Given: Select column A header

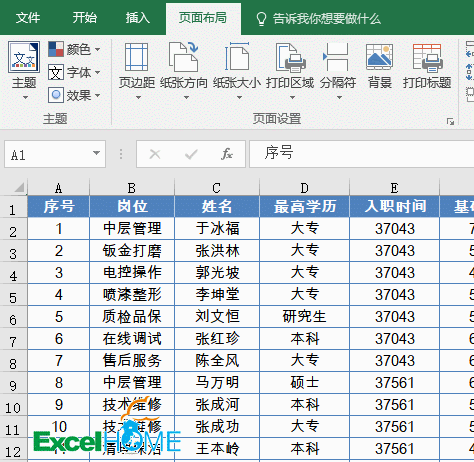Looking at the screenshot, I should pyautogui.click(x=58, y=188).
